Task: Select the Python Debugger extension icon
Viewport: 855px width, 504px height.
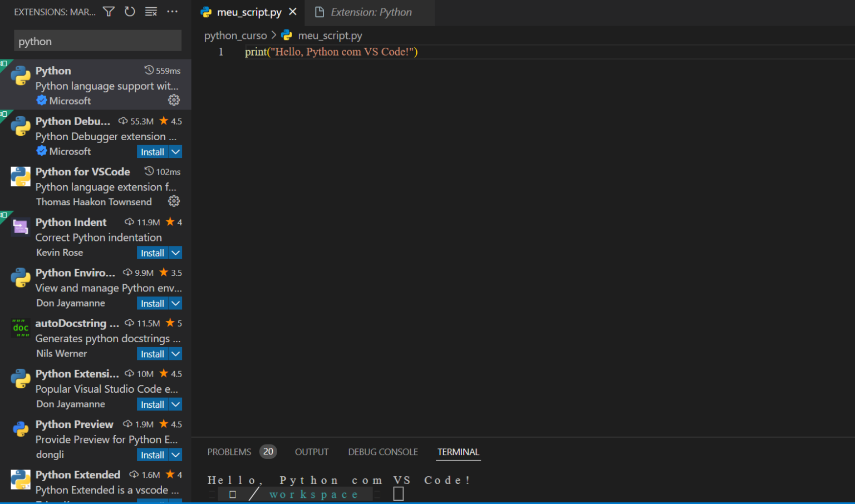Action: (21, 126)
